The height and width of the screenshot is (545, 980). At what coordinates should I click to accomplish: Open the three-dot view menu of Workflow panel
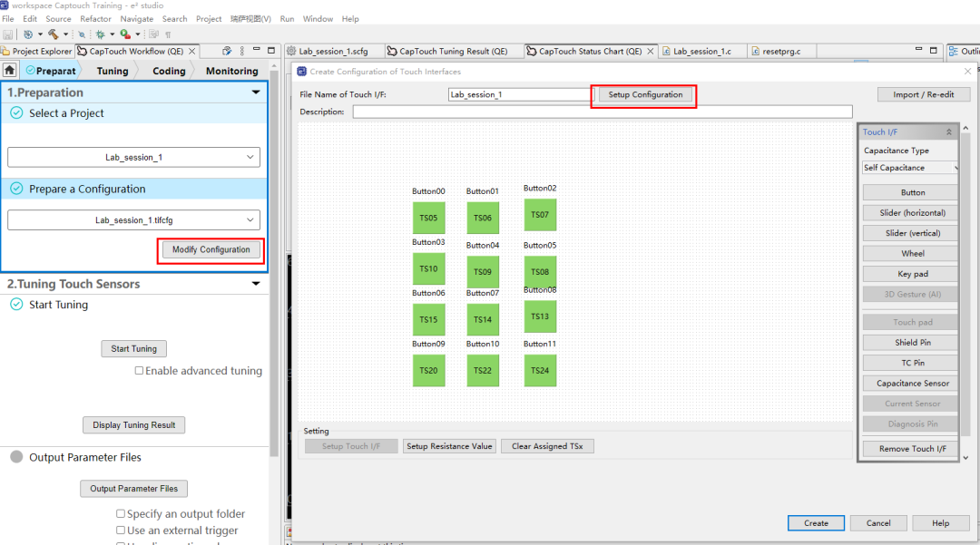coord(242,51)
